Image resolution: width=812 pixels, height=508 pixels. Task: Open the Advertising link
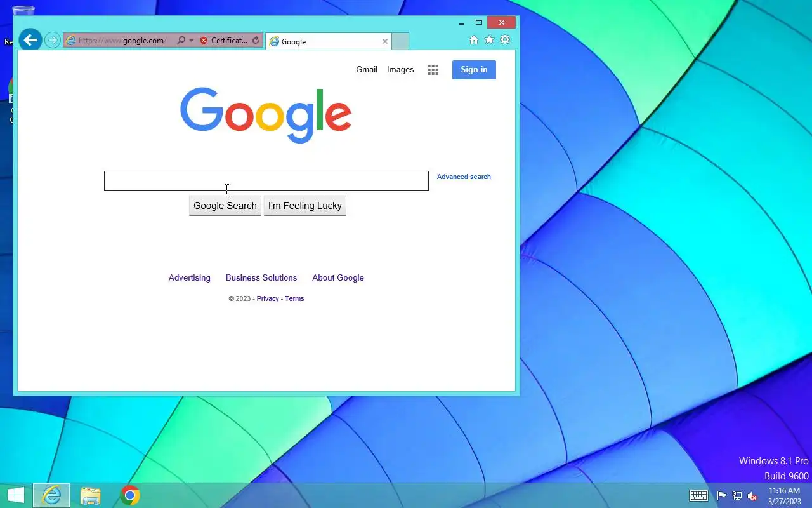coord(189,278)
